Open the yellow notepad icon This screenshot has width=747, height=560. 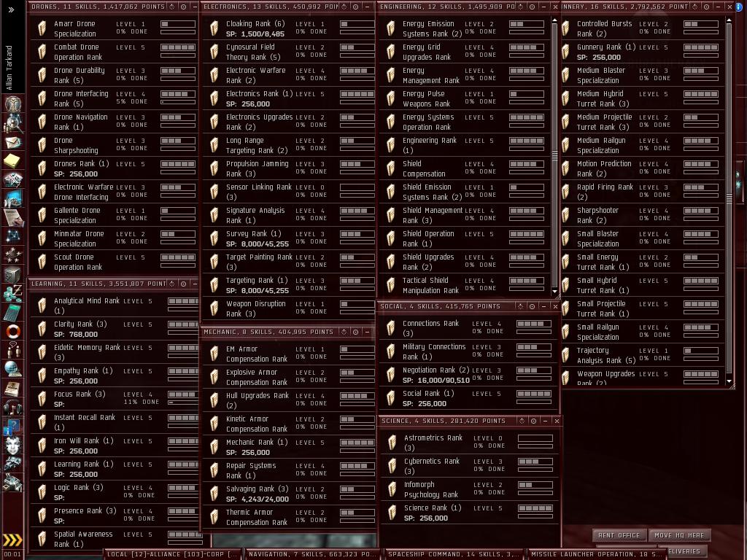coord(12,161)
